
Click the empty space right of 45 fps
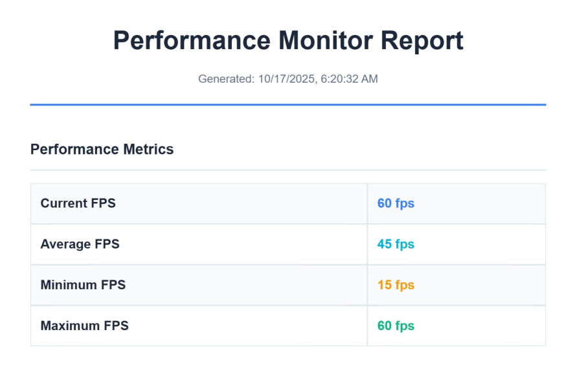point(479,244)
